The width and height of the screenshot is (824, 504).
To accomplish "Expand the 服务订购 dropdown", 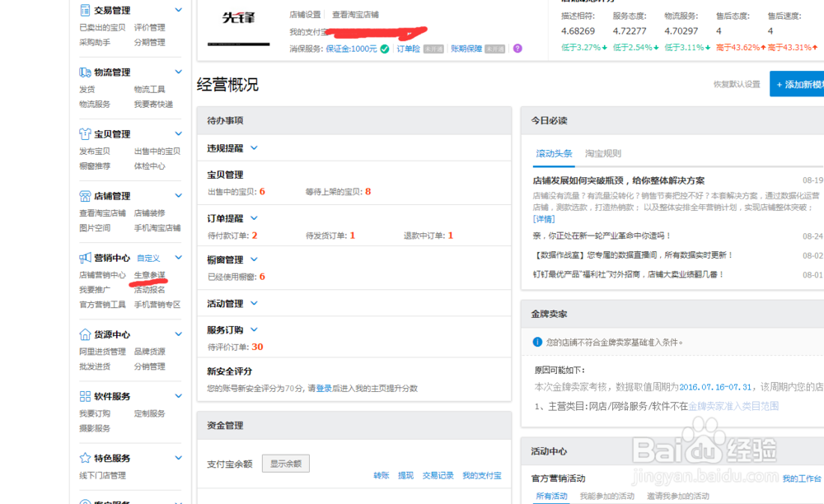I will [254, 329].
